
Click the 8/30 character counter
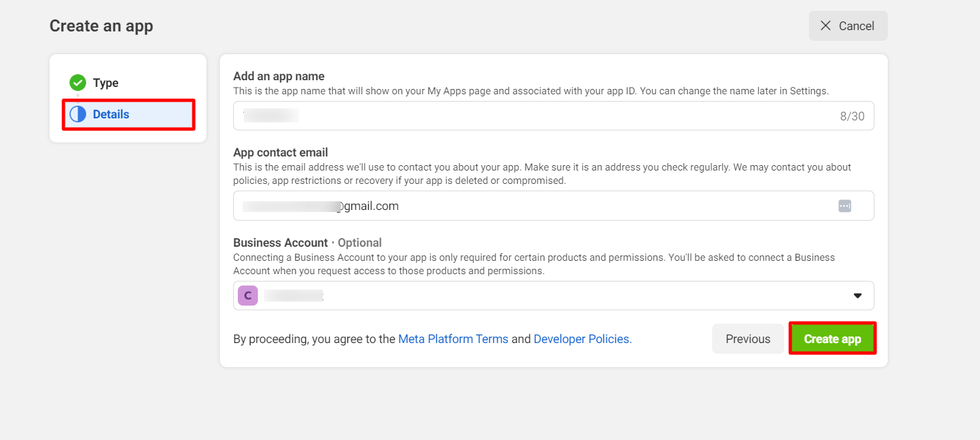tap(852, 116)
